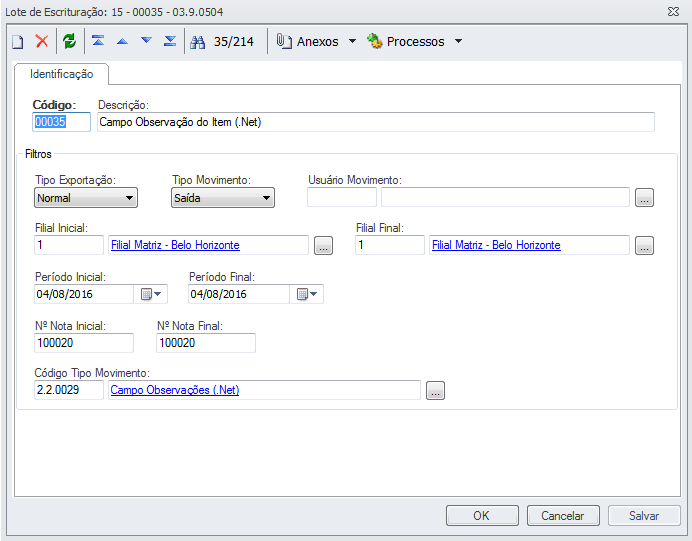Click the Nº Nota Final field

tap(206, 343)
